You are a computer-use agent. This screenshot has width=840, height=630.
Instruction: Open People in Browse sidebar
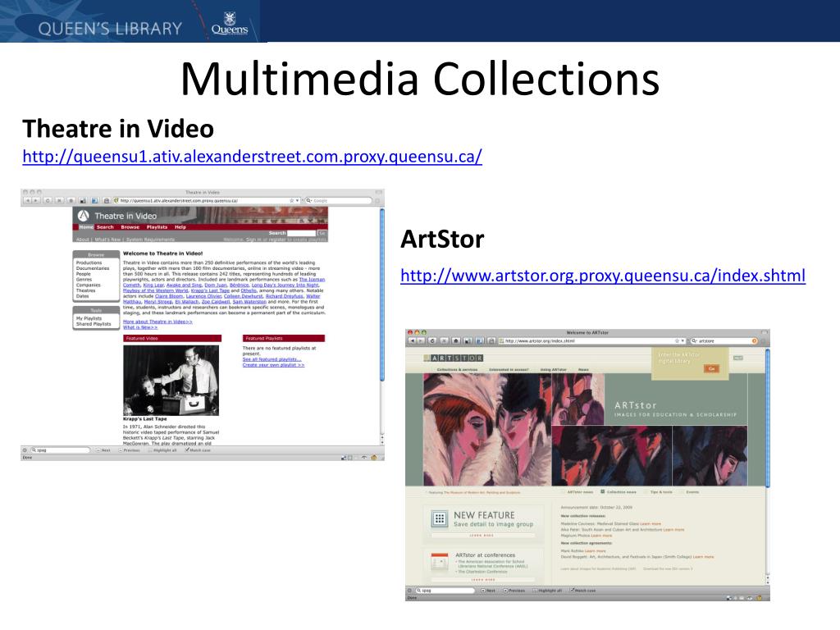point(84,274)
